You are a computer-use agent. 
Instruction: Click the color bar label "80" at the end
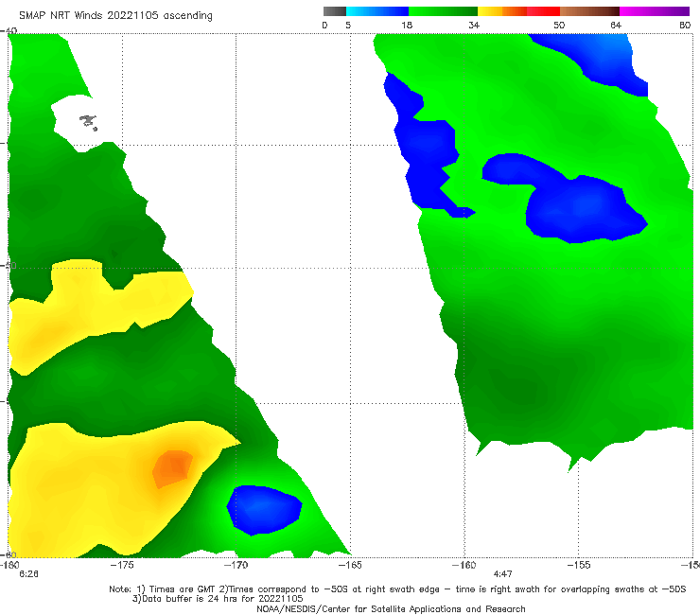coord(685,25)
